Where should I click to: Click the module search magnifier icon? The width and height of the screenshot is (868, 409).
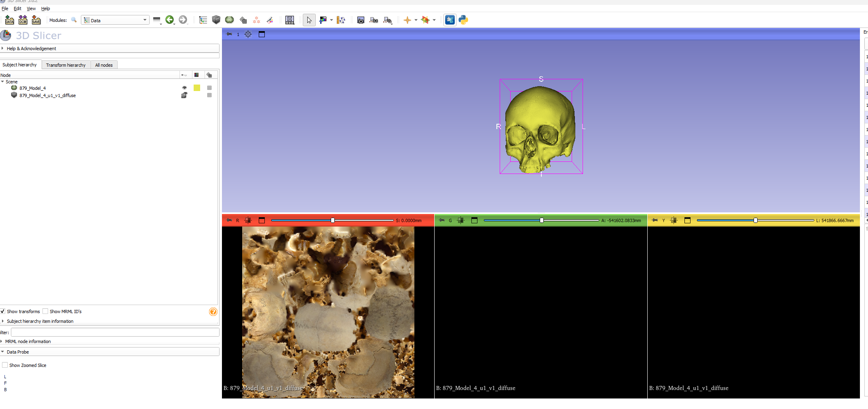click(x=74, y=20)
